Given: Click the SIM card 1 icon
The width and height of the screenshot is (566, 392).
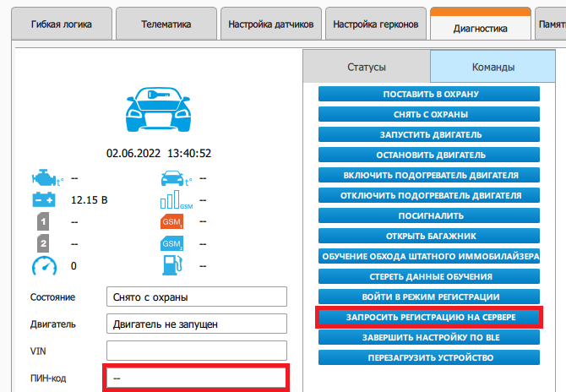Looking at the screenshot, I should pos(43,222).
